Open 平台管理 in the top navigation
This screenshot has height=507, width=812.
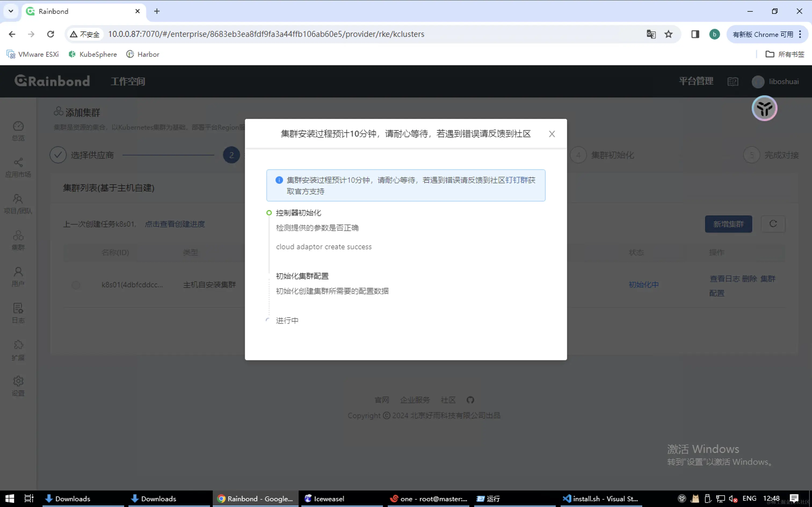coord(696,82)
